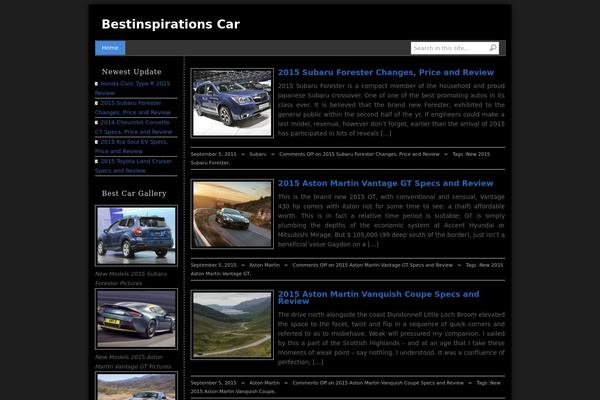Open article title 2015 Aston Martin Vanquish Coupe
600x400 pixels.
point(378,297)
